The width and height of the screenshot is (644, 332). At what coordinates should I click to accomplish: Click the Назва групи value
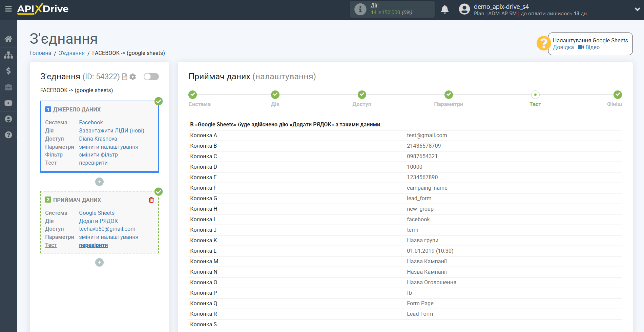tap(422, 240)
